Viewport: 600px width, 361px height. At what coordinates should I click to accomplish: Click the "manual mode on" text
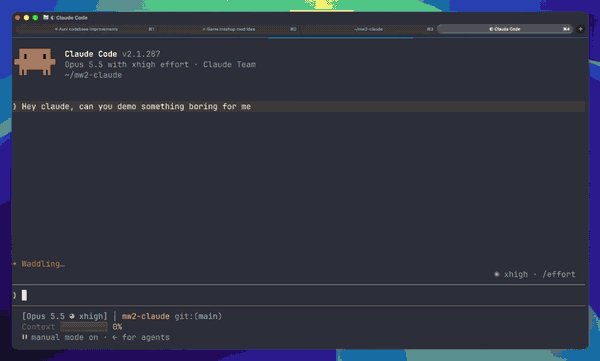(x=65, y=337)
